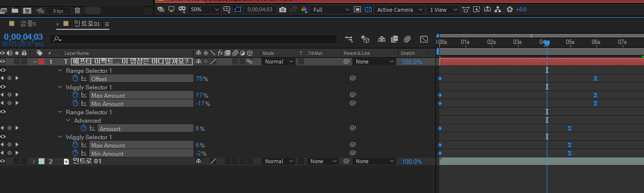
Task: Toggle the Draft 3D icon in the timeline
Action: click(x=365, y=39)
